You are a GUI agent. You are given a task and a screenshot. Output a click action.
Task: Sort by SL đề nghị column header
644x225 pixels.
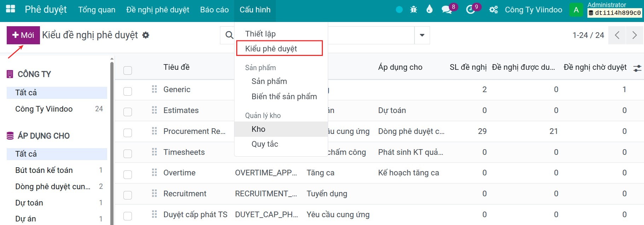[x=468, y=67]
